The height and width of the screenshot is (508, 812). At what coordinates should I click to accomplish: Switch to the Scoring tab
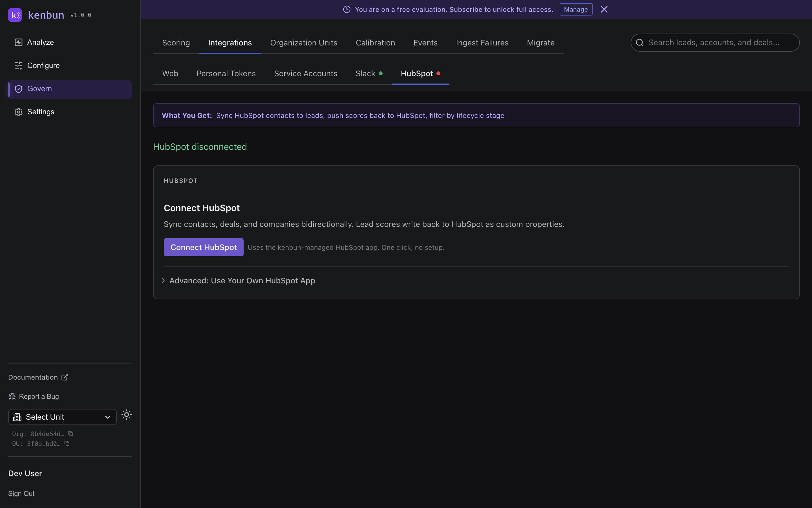(x=176, y=43)
